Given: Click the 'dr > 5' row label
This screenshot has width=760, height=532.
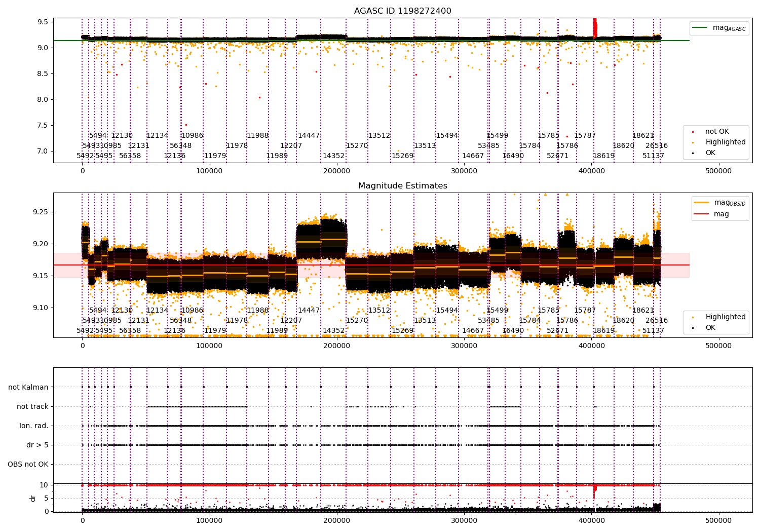Looking at the screenshot, I should click(x=37, y=445).
